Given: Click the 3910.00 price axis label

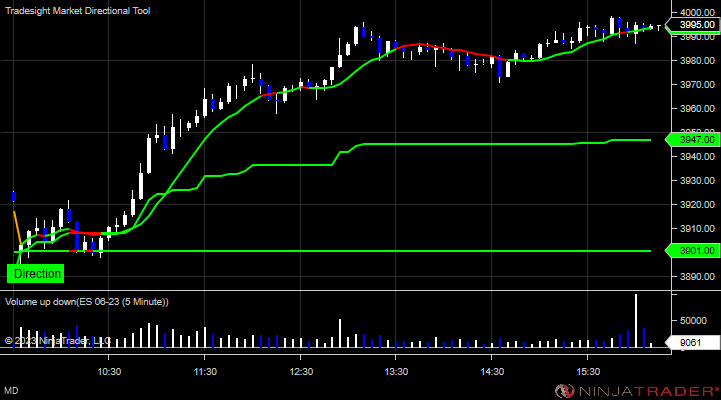Looking at the screenshot, I should 697,229.
